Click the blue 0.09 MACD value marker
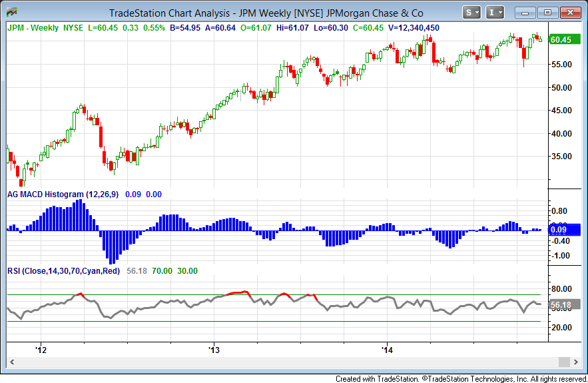Screen dimensions: 588x383 click(x=564, y=230)
